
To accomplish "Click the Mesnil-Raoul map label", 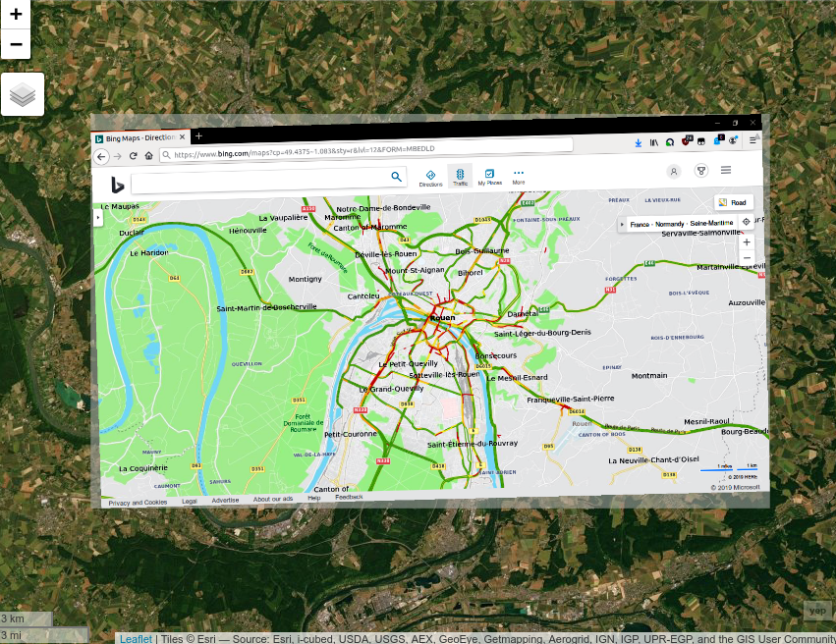I will click(x=706, y=421).
